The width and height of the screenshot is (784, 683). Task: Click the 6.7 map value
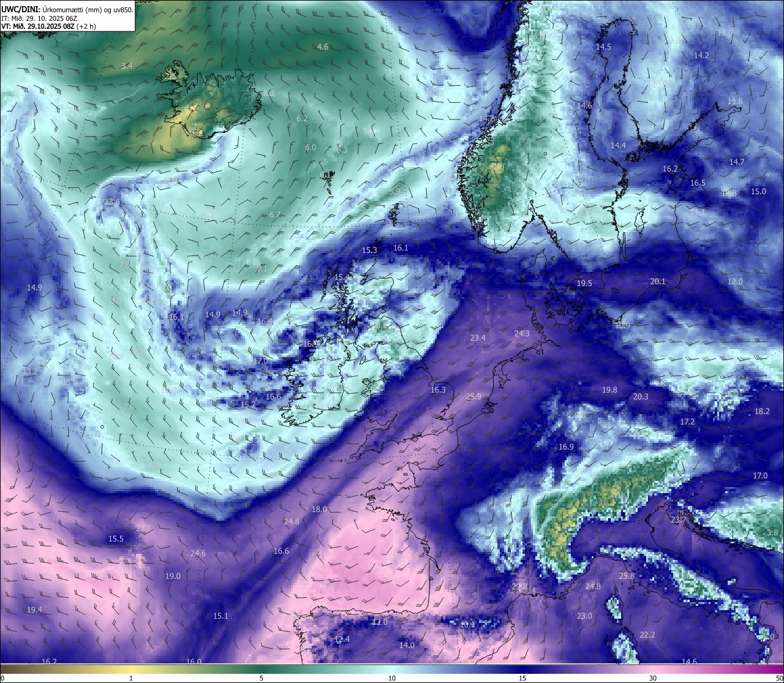[275, 215]
